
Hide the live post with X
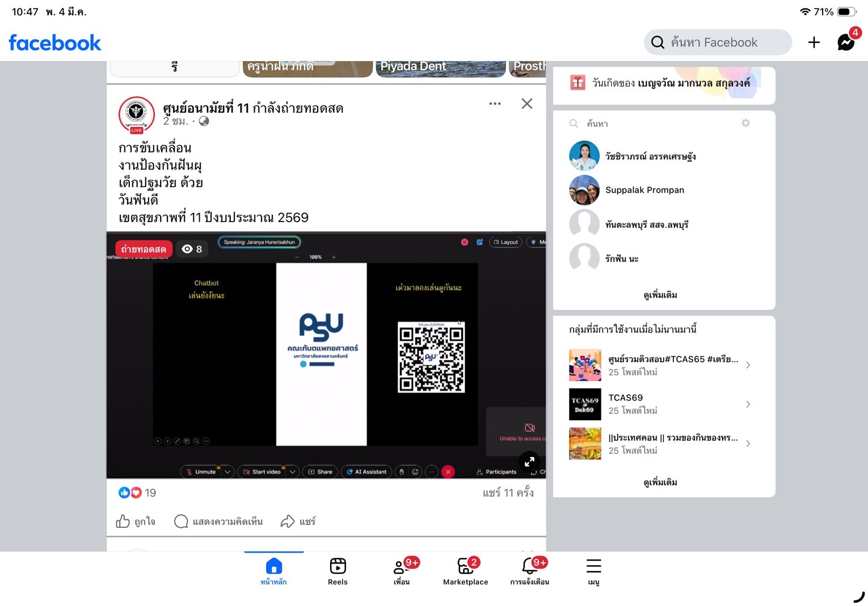tap(526, 104)
